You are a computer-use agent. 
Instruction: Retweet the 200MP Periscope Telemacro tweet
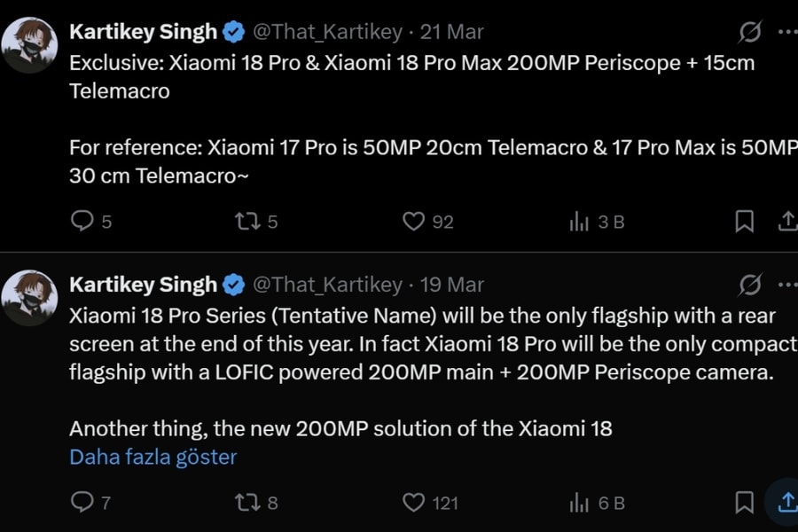click(247, 221)
